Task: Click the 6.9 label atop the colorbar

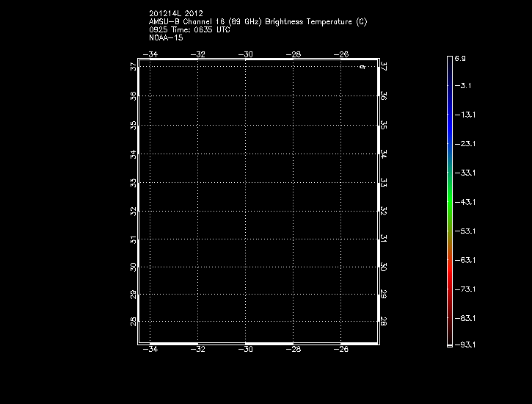Action: (460, 57)
